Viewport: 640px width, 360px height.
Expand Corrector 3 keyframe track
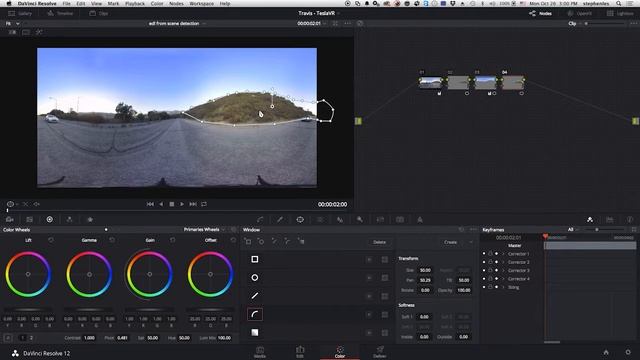[503, 271]
